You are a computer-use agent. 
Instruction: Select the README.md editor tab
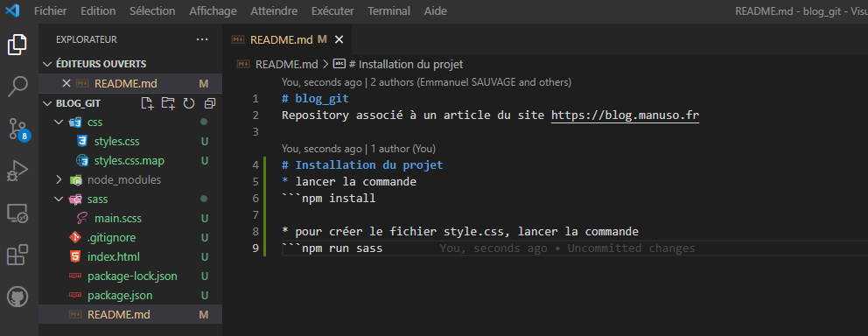287,40
